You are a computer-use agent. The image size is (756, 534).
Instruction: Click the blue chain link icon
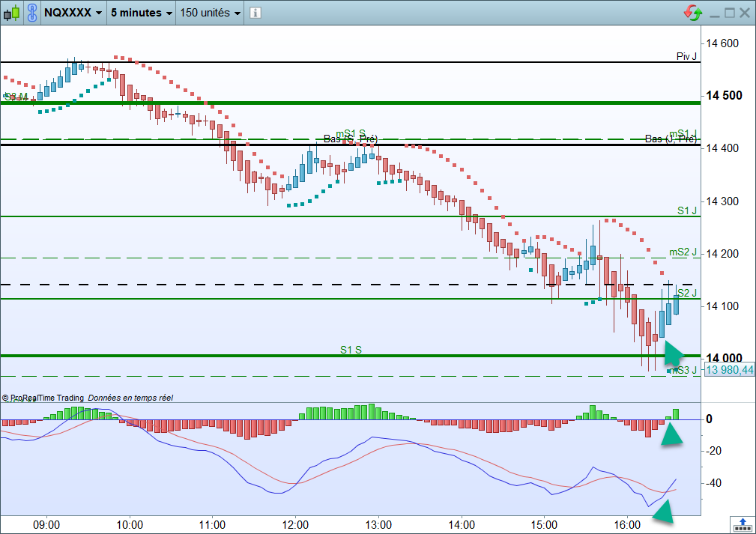31,13
